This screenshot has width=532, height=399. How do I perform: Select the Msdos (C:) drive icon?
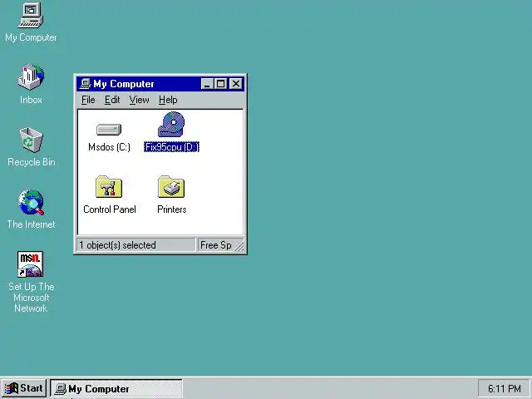click(x=109, y=130)
